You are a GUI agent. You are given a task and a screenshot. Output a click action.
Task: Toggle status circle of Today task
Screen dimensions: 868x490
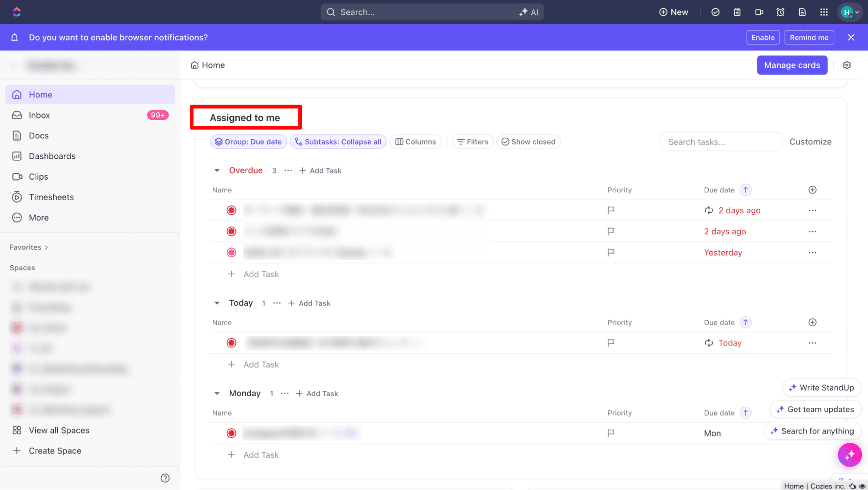(x=231, y=343)
